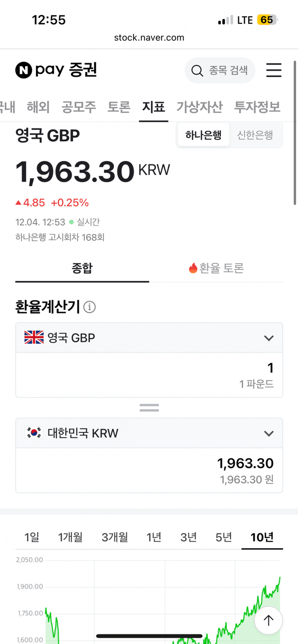Open the N pay 증권 logo home
Screen dimensions: 298x644
[56, 70]
